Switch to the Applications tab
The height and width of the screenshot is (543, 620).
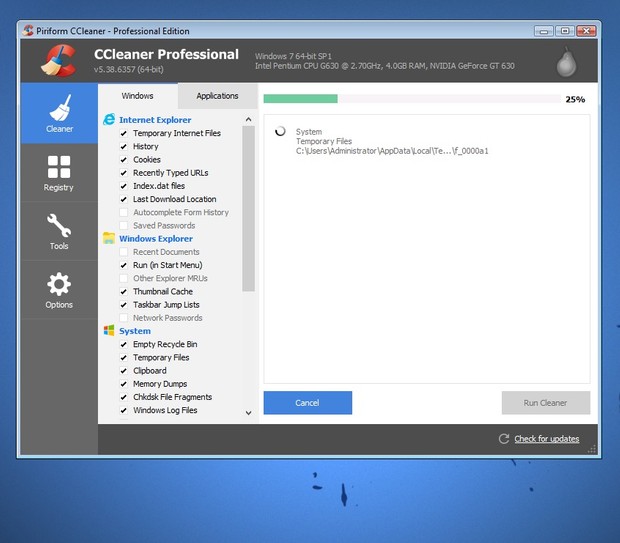coord(217,96)
